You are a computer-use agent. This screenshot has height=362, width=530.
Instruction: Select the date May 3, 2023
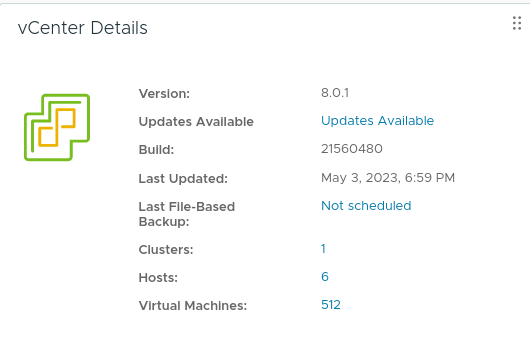tap(359, 178)
